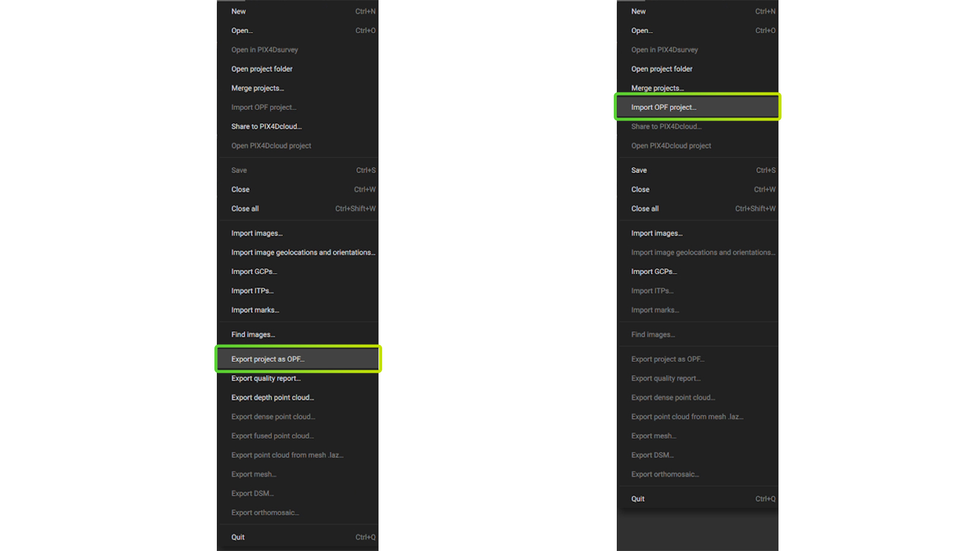Click Export orthomosaic... in the right menu
The height and width of the screenshot is (551, 980).
point(698,474)
